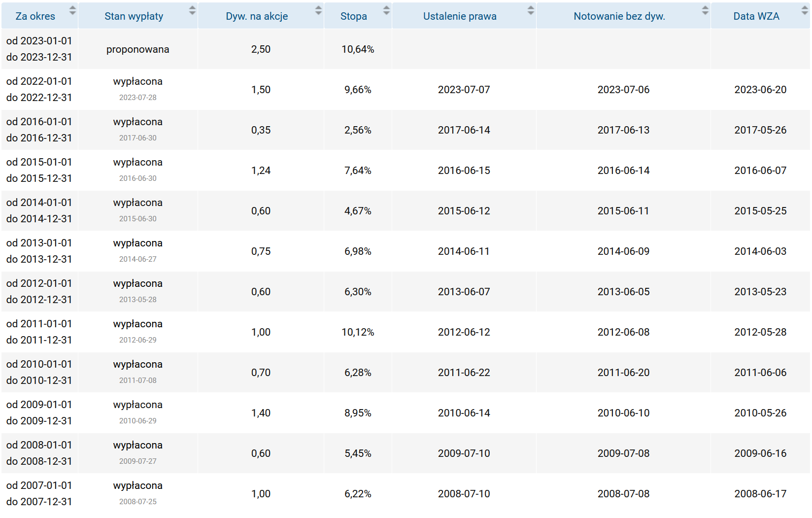This screenshot has width=812, height=518.
Task: Select period od 2022-01-01 do 2022-12-31
Action: (x=39, y=89)
